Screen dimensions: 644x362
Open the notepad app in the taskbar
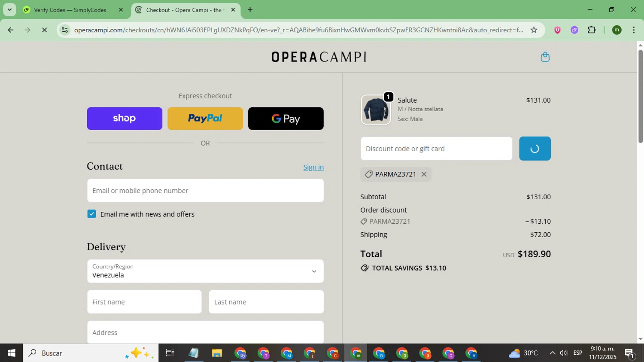tap(193, 353)
